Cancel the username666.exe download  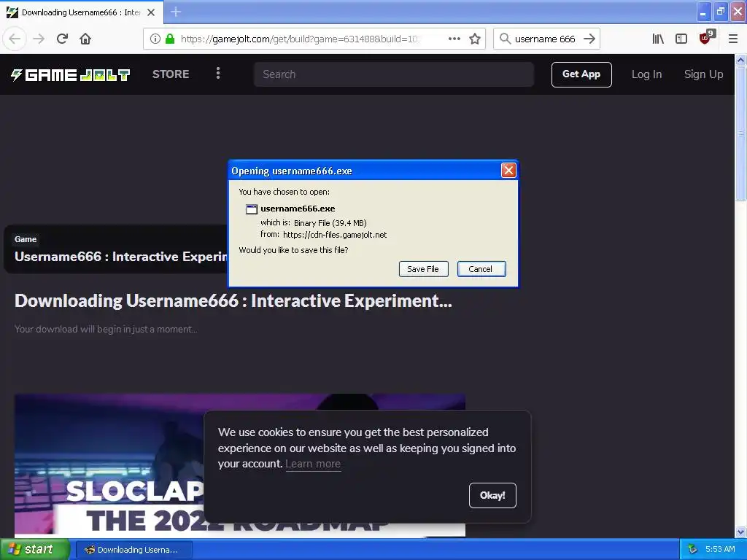481,269
